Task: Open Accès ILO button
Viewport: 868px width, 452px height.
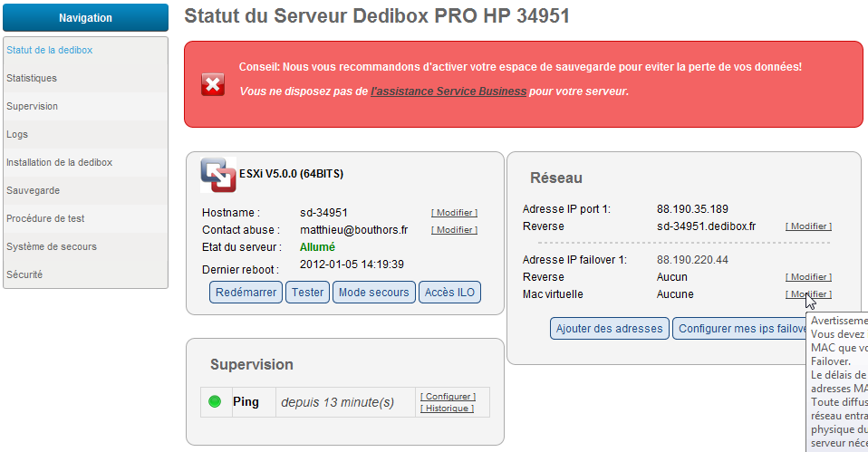Action: [x=449, y=292]
